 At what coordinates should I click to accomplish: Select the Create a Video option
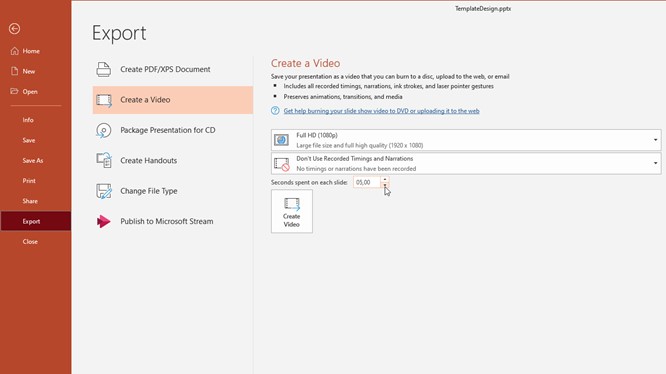click(173, 100)
